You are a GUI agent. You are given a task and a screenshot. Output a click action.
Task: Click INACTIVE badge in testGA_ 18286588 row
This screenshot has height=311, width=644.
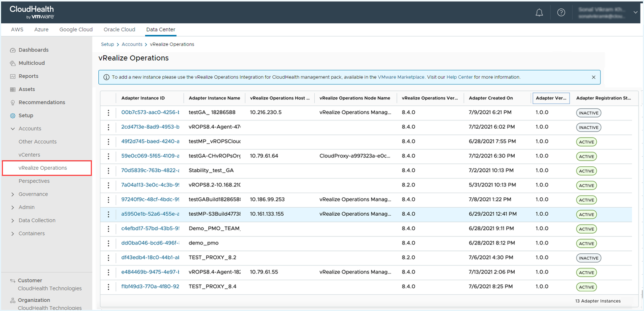pyautogui.click(x=589, y=113)
